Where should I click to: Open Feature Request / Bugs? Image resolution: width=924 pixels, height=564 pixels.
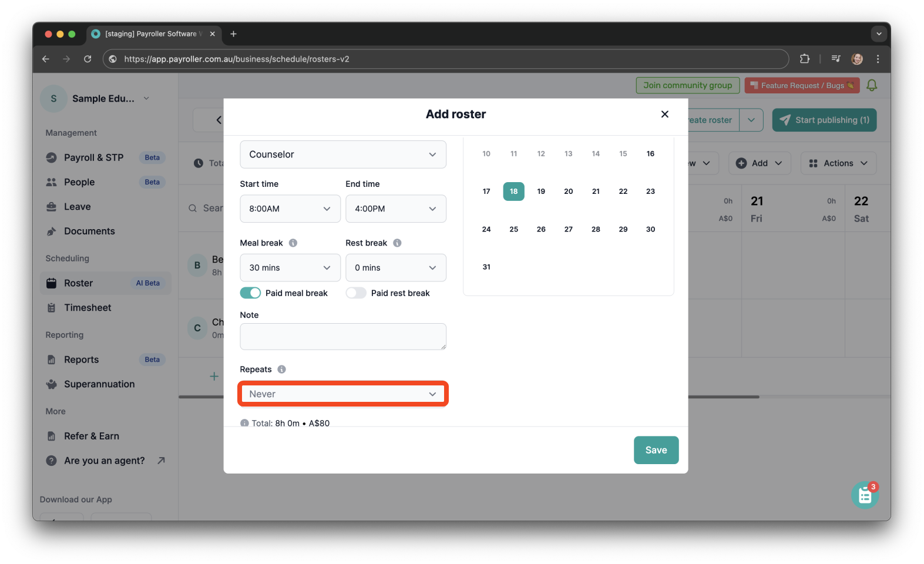pyautogui.click(x=802, y=85)
